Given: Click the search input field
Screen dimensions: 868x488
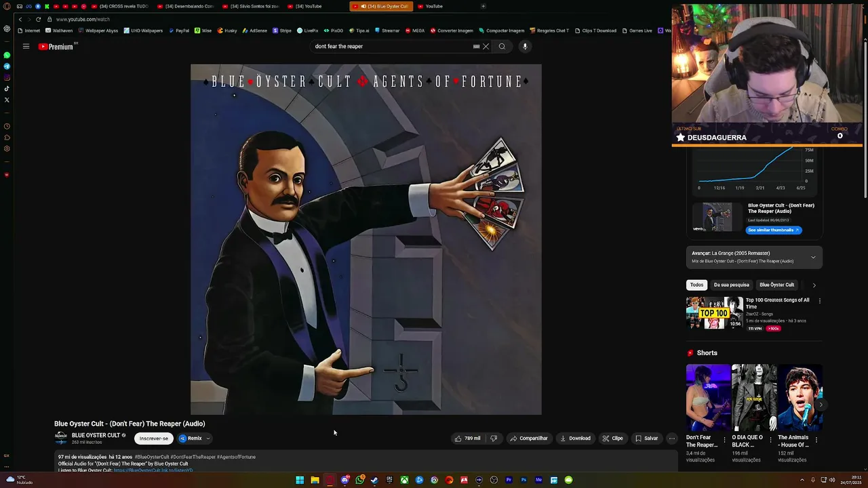Looking at the screenshot, I should [392, 47].
